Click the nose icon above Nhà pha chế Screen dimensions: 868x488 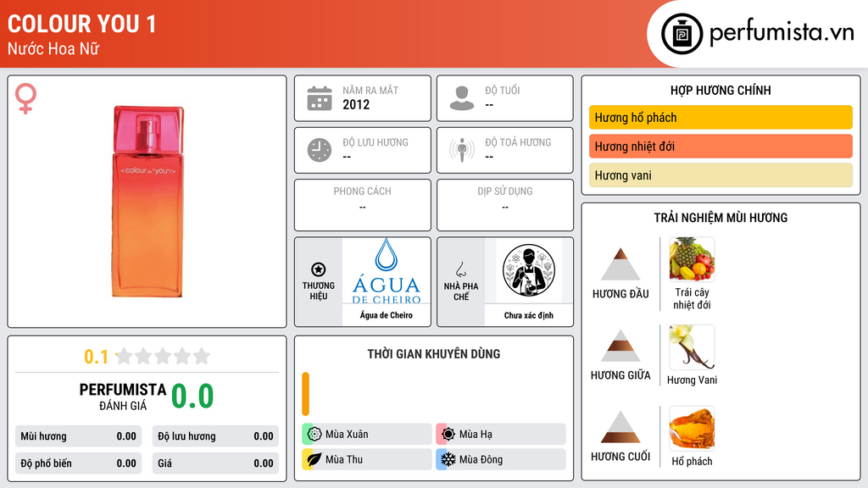460,269
